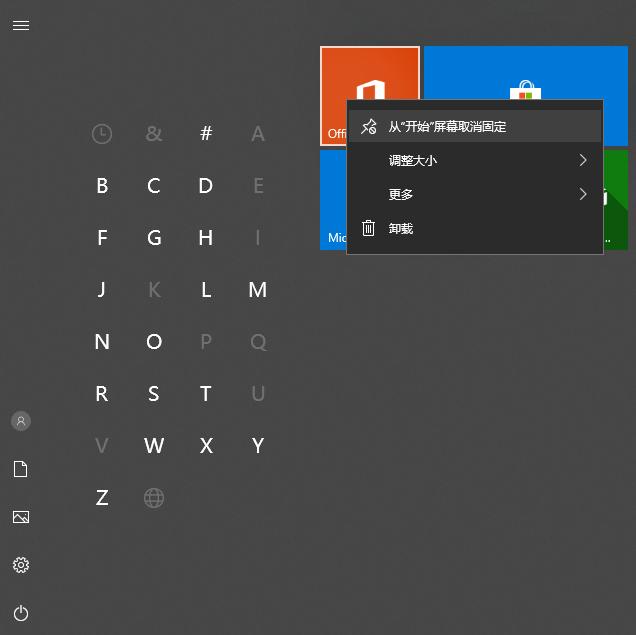This screenshot has height=635, width=636.
Task: Open Settings gear icon in sidebar
Action: [x=20, y=565]
